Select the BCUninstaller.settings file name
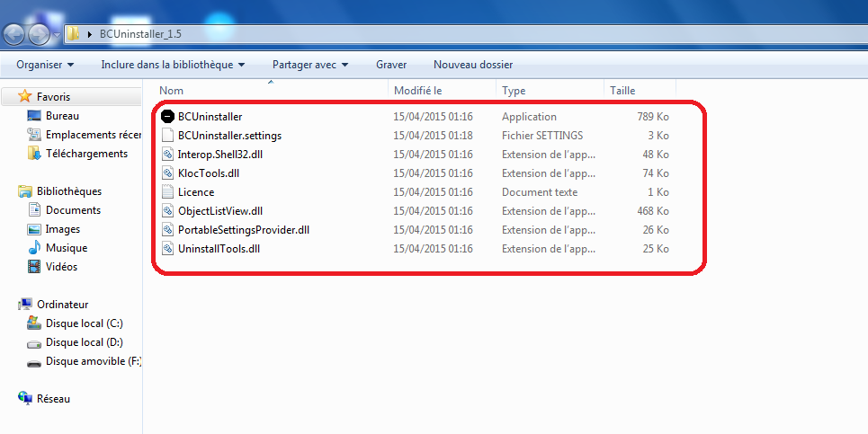The width and height of the screenshot is (868, 434). [x=229, y=136]
